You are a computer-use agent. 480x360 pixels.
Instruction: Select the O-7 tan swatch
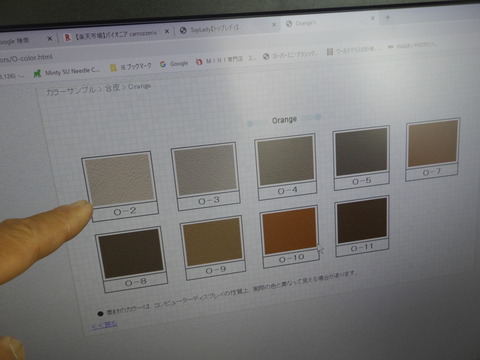pos(433,143)
